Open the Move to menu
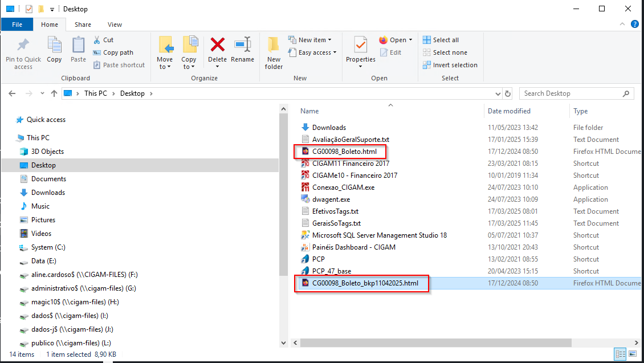644x363 pixels. pos(165,52)
